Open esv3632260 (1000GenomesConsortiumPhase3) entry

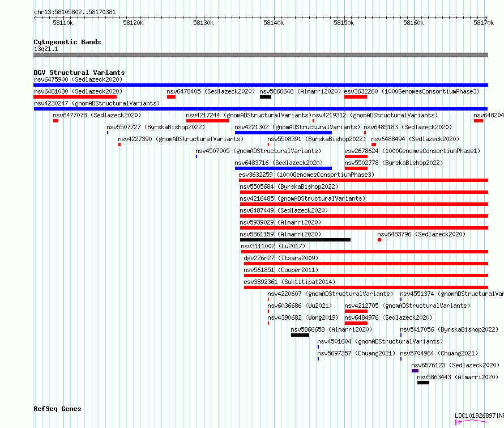(x=412, y=91)
